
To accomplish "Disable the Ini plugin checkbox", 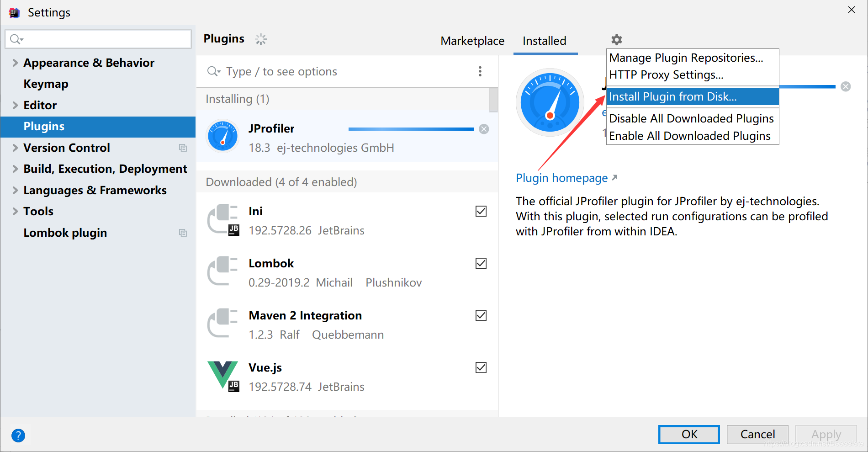I will 481,211.
